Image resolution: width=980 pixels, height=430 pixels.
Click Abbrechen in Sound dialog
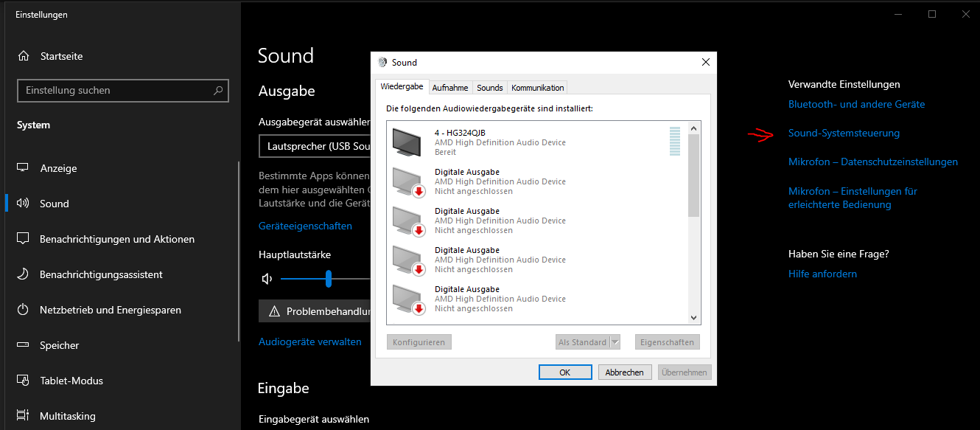coord(625,372)
